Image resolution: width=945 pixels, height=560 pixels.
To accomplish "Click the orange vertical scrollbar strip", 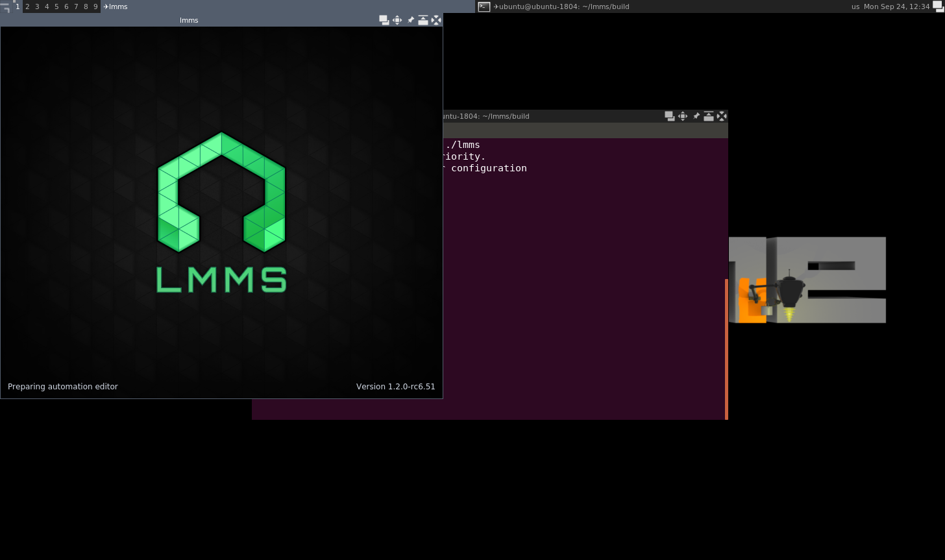I will click(x=726, y=347).
